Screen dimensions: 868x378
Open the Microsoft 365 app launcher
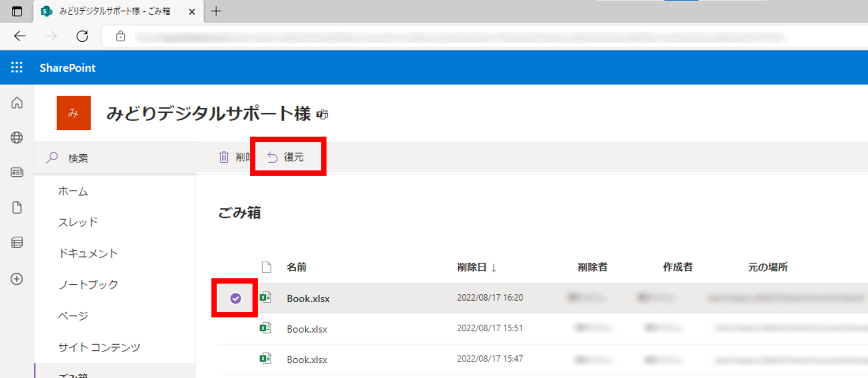click(x=16, y=67)
